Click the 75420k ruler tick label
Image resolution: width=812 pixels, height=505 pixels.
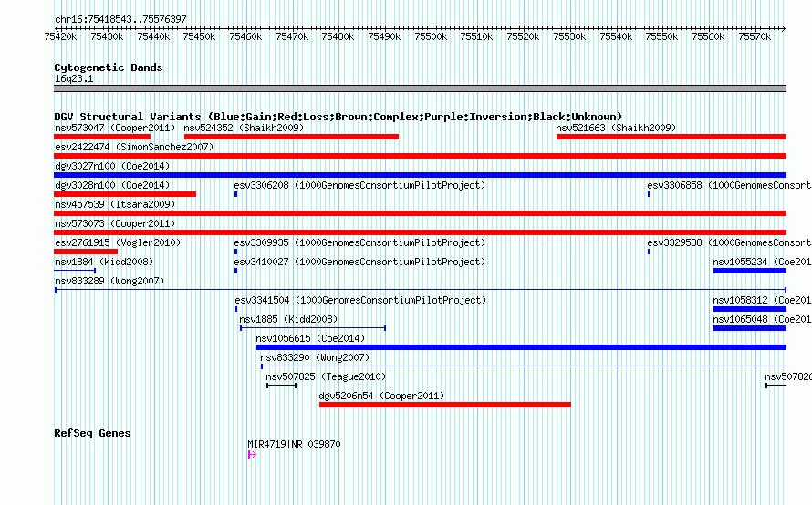tap(60, 36)
